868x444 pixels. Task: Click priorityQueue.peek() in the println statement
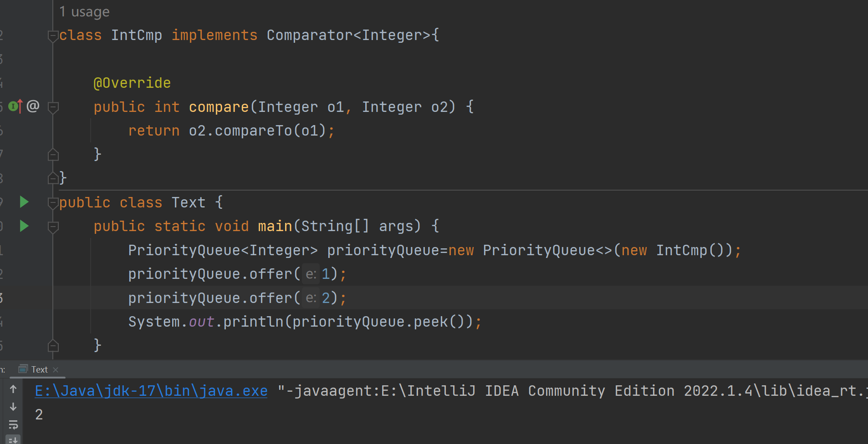point(379,322)
